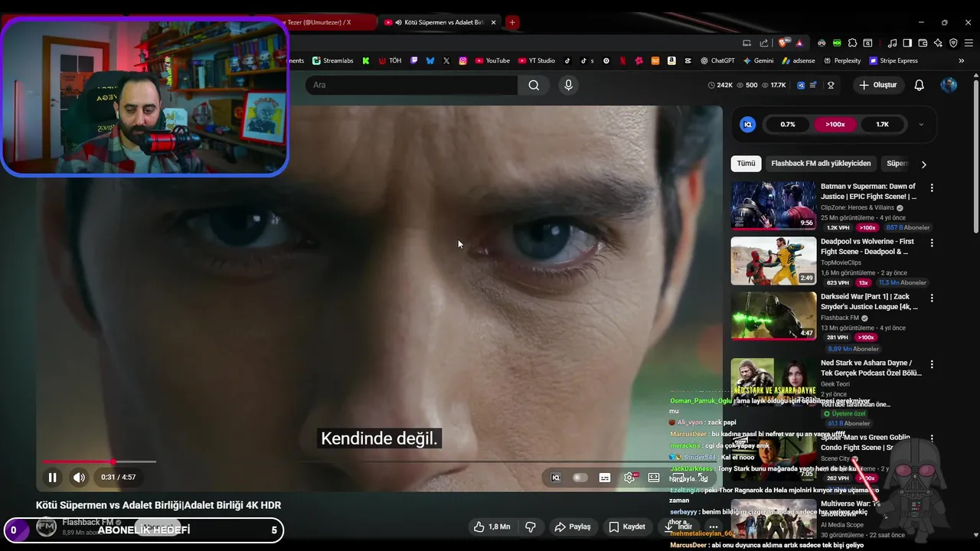
Task: Open options menu for Deadpool vs Wolverine video
Action: (932, 243)
